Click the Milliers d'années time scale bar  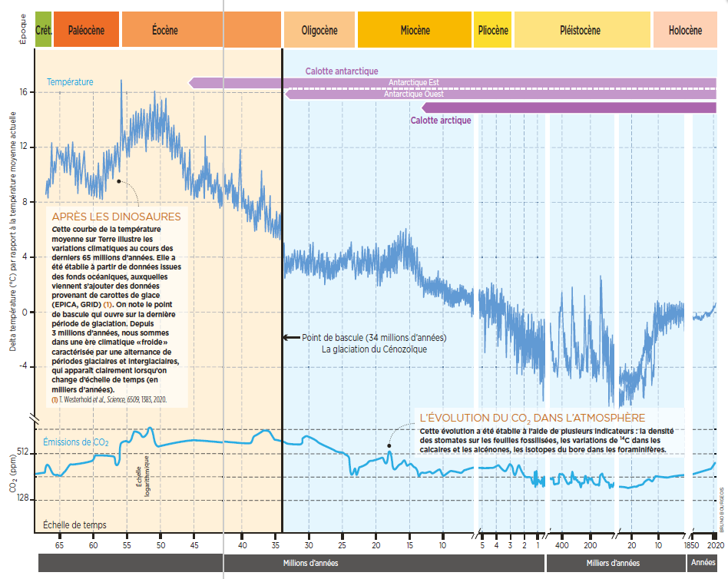613,563
